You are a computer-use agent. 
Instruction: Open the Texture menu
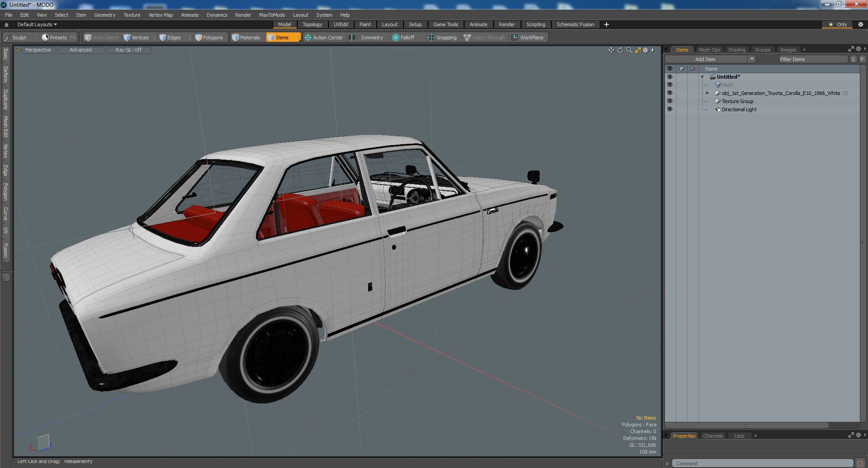132,15
